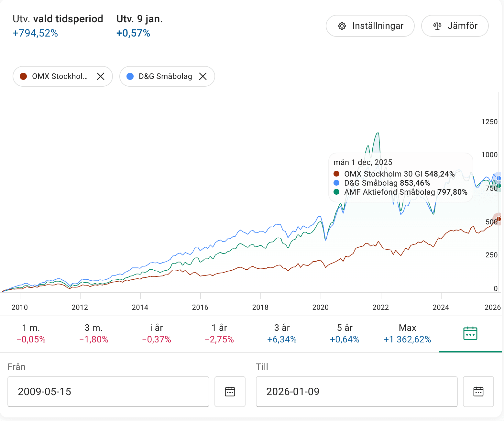Screen dimensions: 504x421
Task: Remove OMX Stockholm comparison chip
Action: [101, 76]
